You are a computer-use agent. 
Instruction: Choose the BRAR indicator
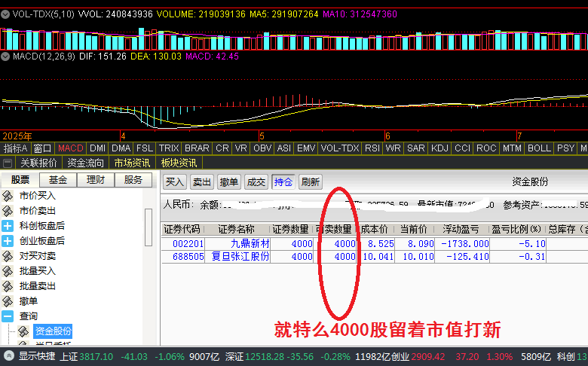(197, 148)
